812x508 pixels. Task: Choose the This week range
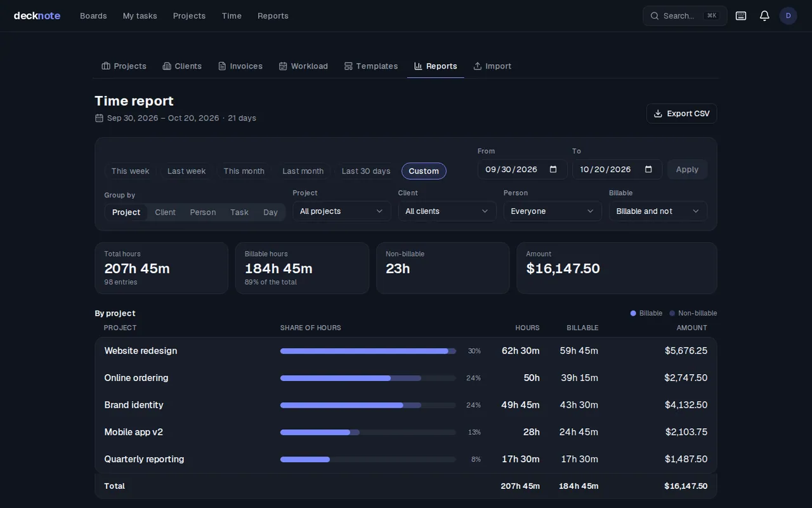click(x=130, y=171)
